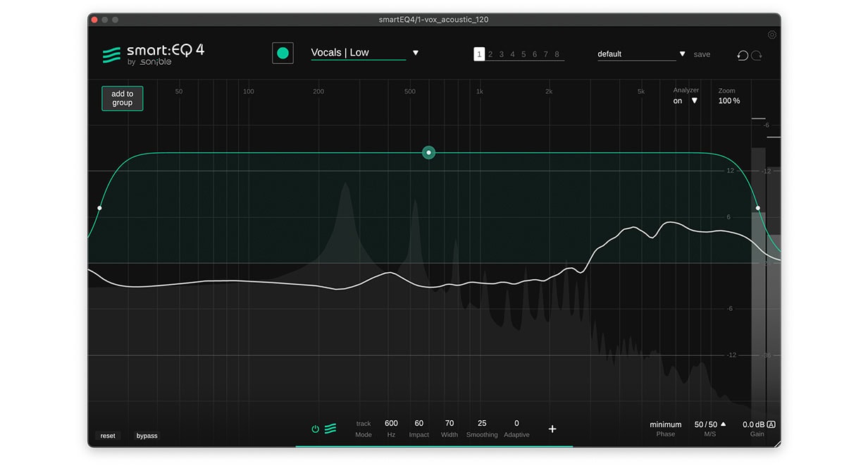Image resolution: width=868 pixels, height=466 pixels.
Task: Click the redo arrow icon
Action: 757,55
